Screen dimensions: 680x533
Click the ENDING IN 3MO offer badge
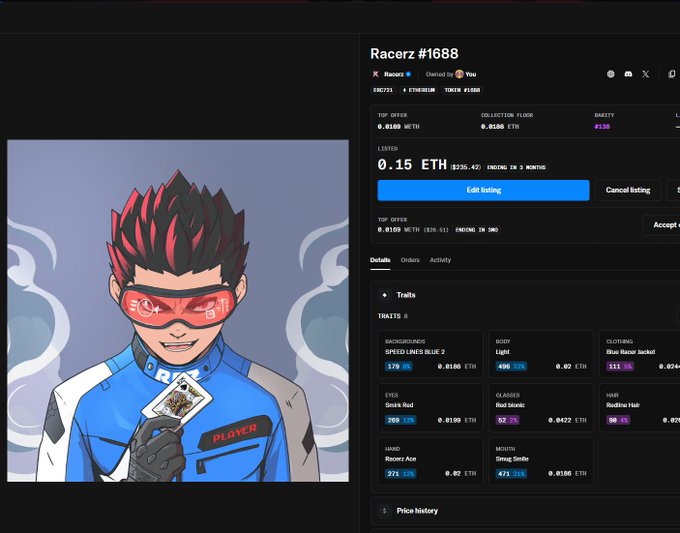[476, 230]
